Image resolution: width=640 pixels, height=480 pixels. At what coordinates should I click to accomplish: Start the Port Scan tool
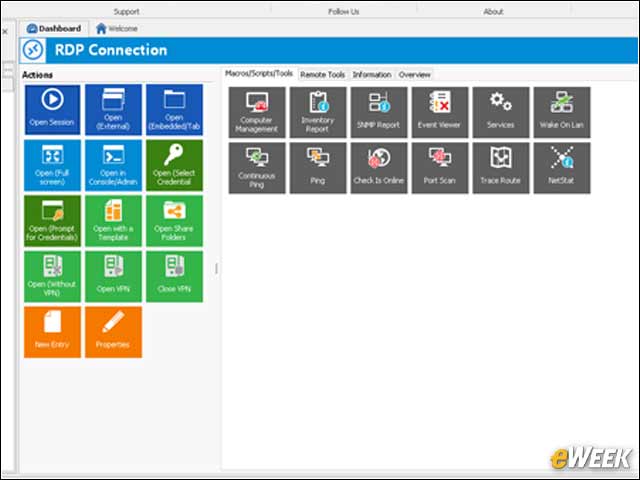tap(440, 168)
